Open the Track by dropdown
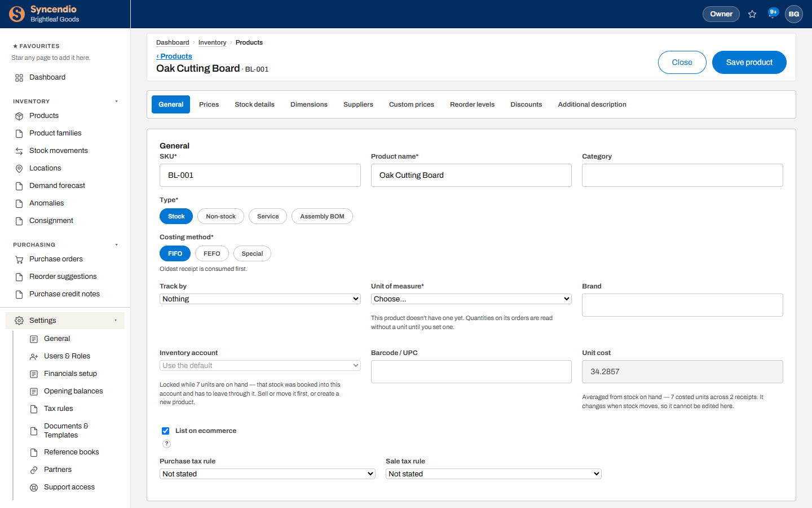 [x=260, y=299]
